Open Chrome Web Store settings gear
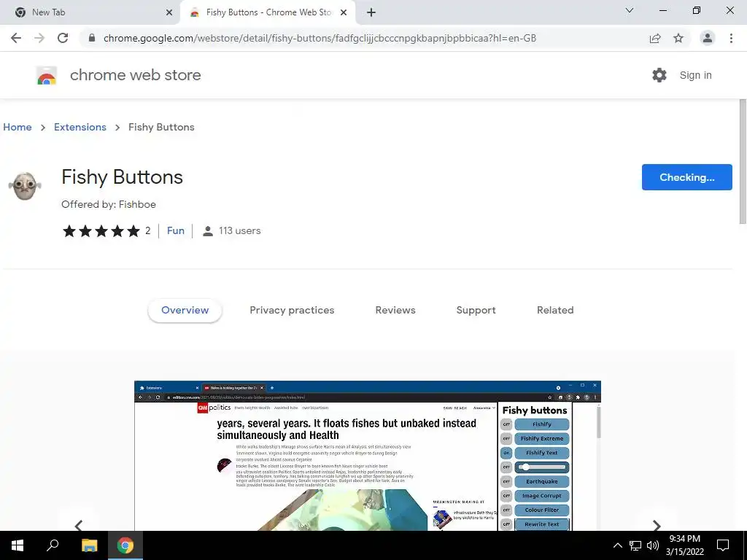This screenshot has height=560, width=747. click(659, 75)
